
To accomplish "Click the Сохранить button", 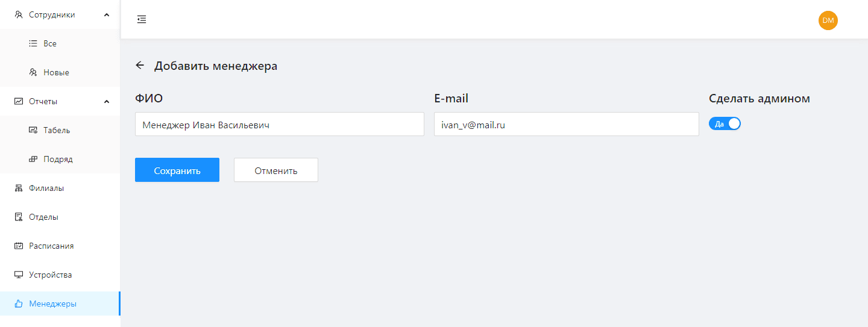I will click(x=177, y=170).
